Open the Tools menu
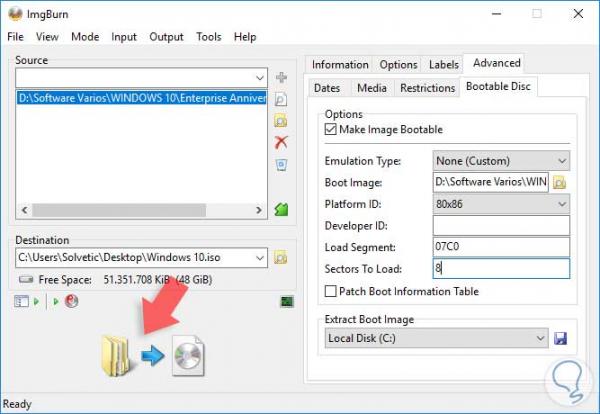Image resolution: width=600 pixels, height=414 pixels. [x=209, y=37]
